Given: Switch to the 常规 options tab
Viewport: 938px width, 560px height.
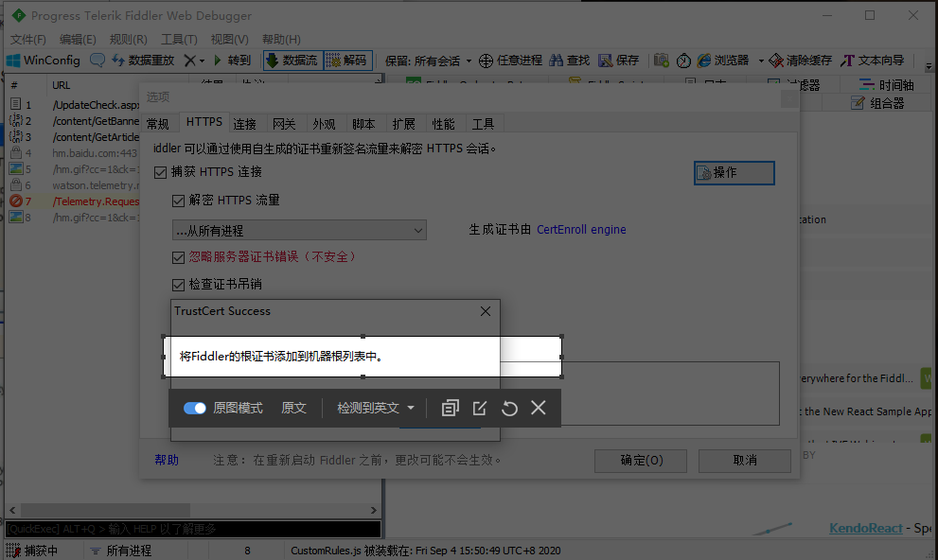Looking at the screenshot, I should pyautogui.click(x=158, y=124).
